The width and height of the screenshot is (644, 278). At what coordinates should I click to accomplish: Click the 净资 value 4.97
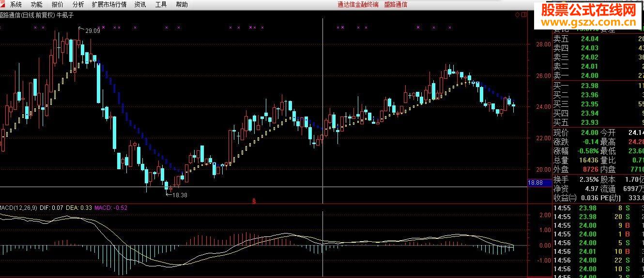tap(591, 189)
